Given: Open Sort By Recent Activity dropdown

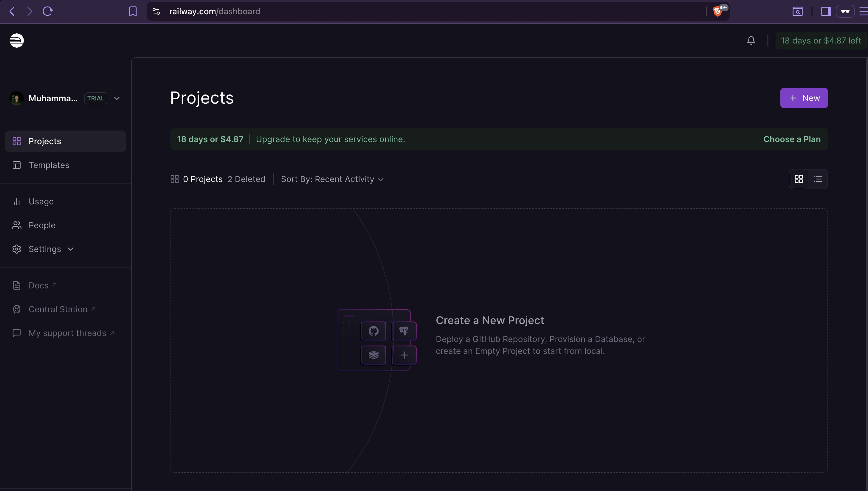Looking at the screenshot, I should tap(332, 179).
